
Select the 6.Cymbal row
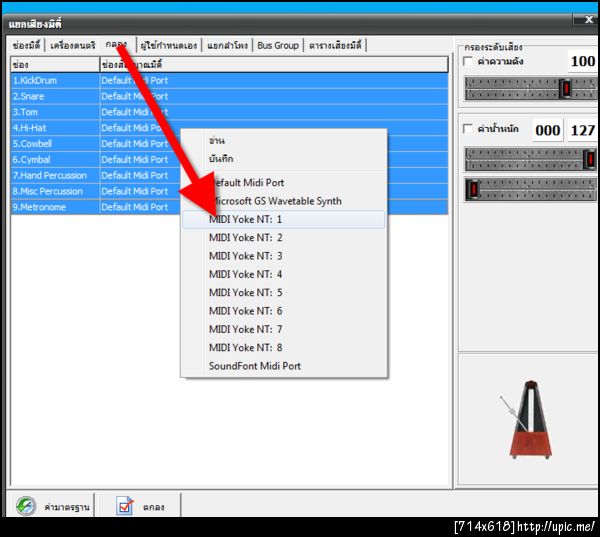[x=229, y=160]
